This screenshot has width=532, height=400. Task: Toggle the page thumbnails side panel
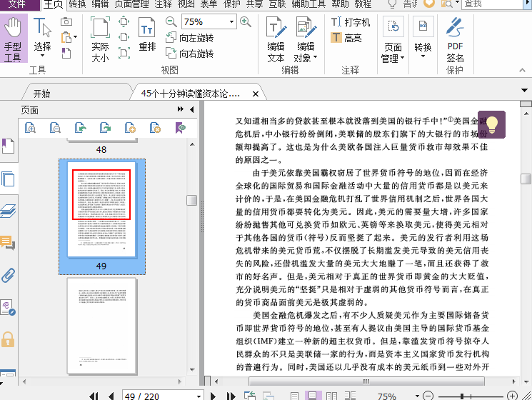coord(8,179)
